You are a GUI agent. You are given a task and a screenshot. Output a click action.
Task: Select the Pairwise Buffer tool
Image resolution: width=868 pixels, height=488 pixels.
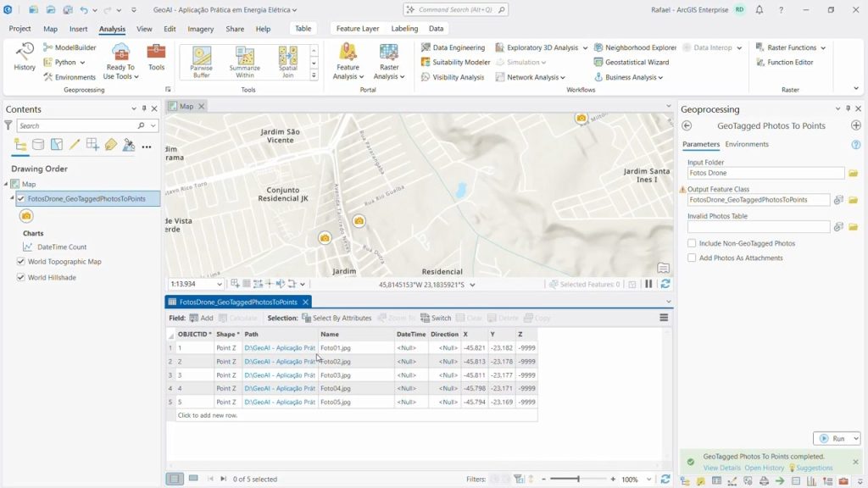click(x=202, y=62)
